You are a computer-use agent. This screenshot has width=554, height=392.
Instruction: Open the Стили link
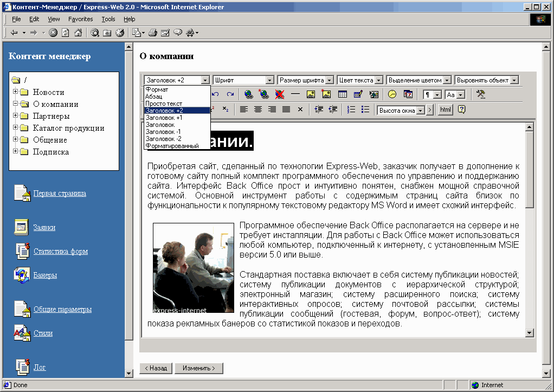[x=43, y=333]
